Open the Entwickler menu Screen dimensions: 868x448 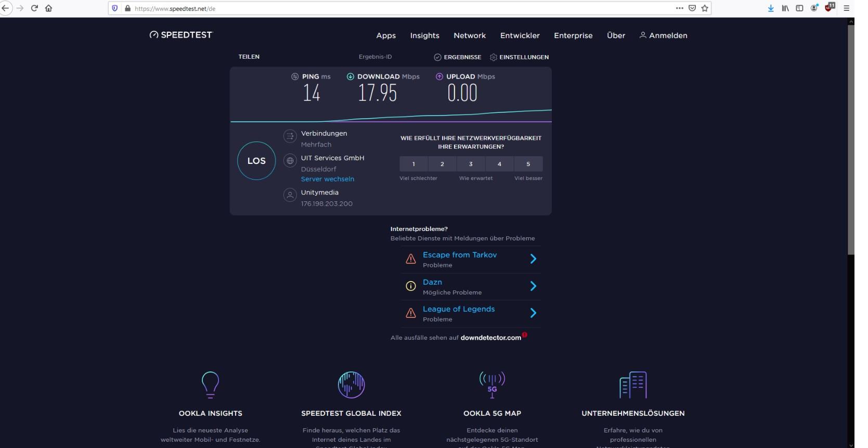(x=520, y=35)
